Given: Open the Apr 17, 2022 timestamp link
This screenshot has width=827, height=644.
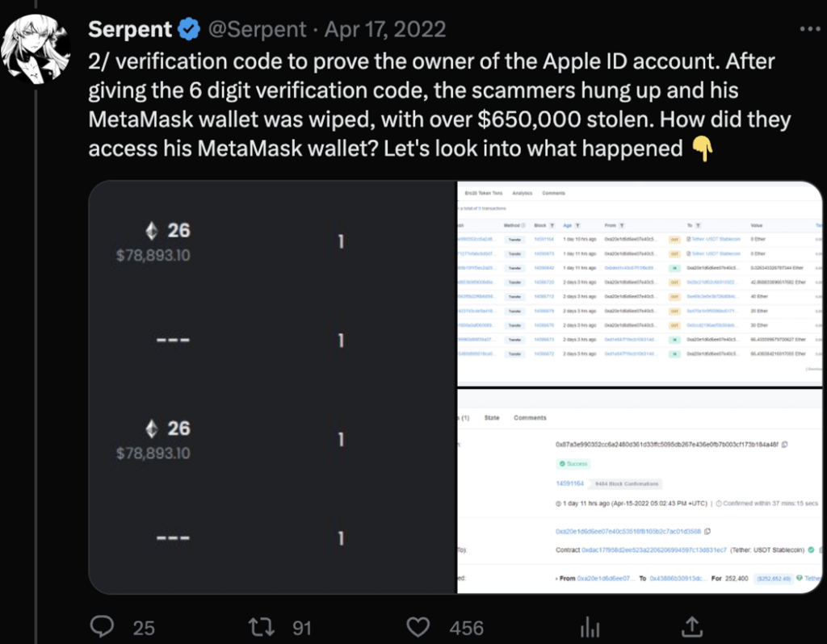Looking at the screenshot, I should point(385,30).
